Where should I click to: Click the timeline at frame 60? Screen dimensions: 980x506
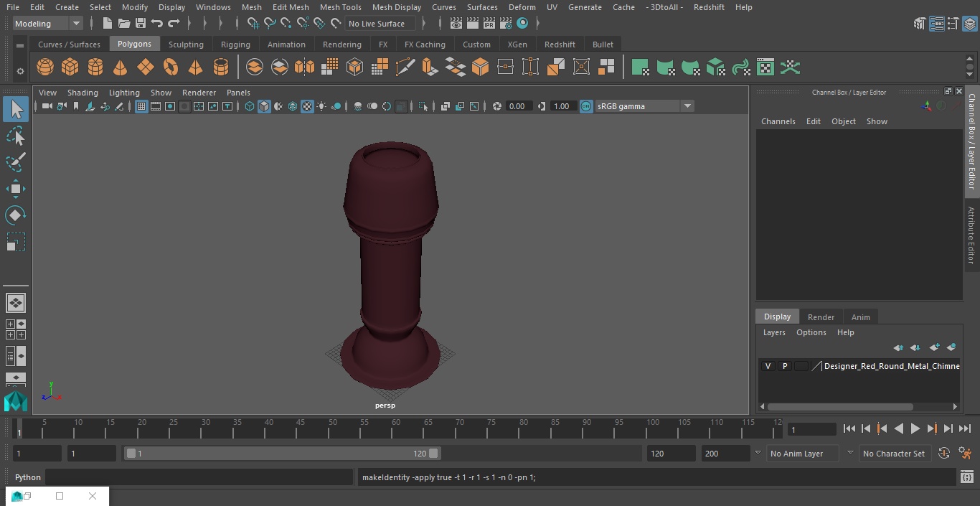396,429
